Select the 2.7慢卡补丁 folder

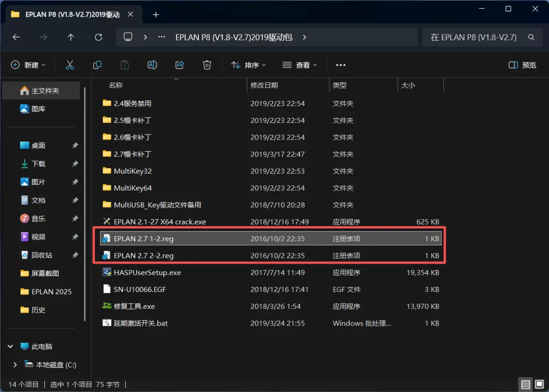pos(270,154)
